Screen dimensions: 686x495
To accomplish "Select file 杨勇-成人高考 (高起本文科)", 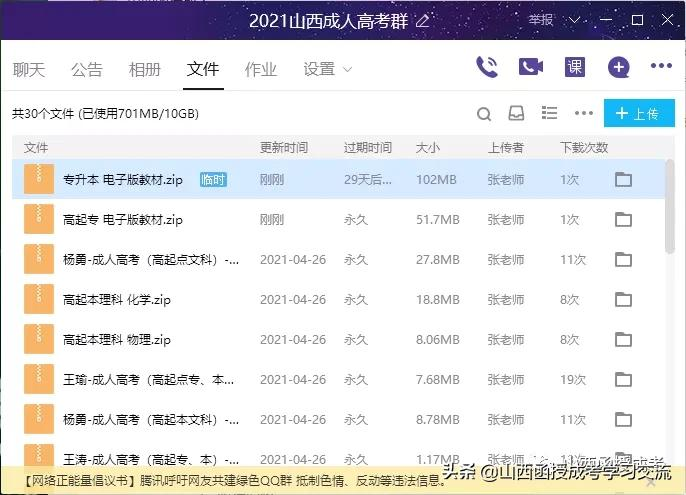I will point(151,419).
